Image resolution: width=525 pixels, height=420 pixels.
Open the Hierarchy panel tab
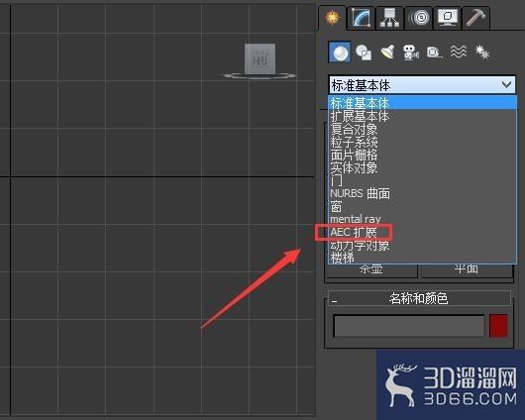pos(389,18)
